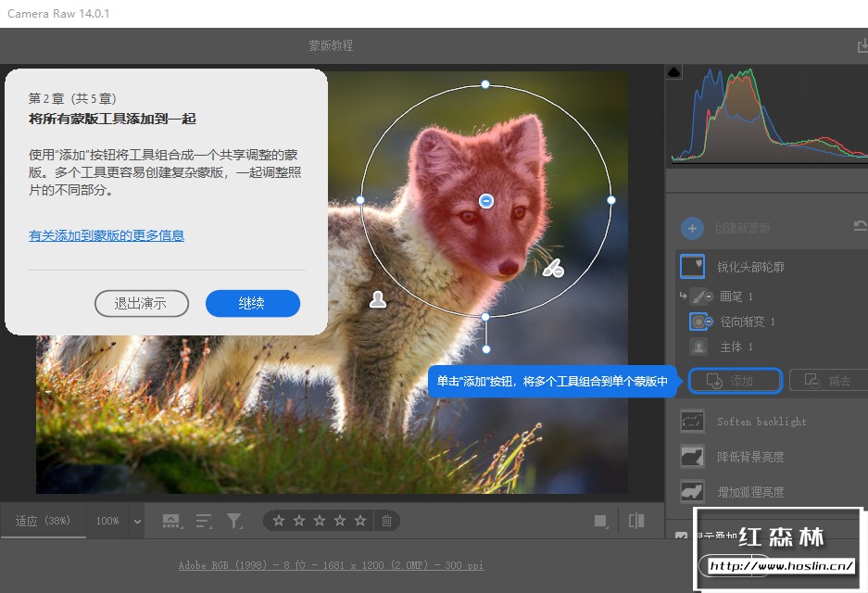Toggle the shadow clipping warning on histogram
This screenshot has width=868, height=593.
[674, 71]
